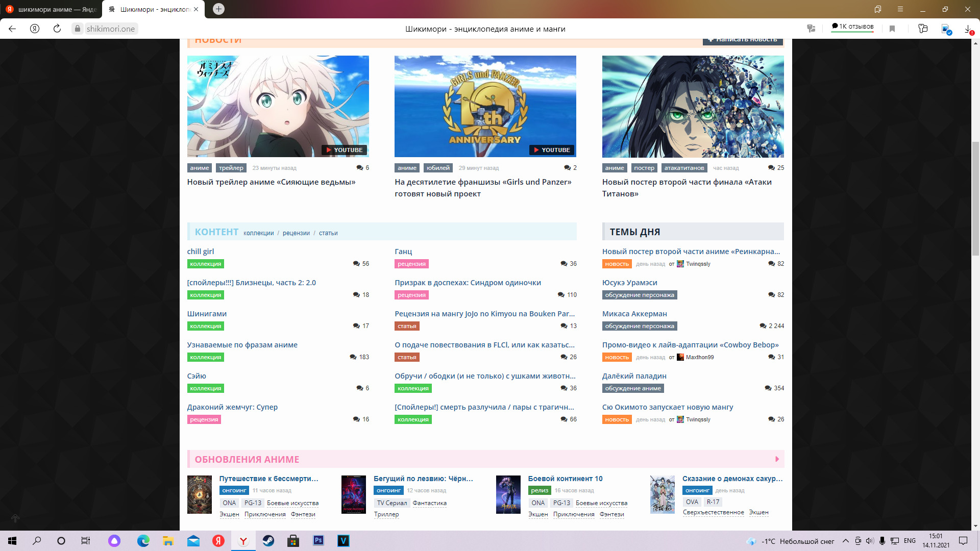Click the page translate icon
The width and height of the screenshot is (980, 551).
tap(811, 29)
